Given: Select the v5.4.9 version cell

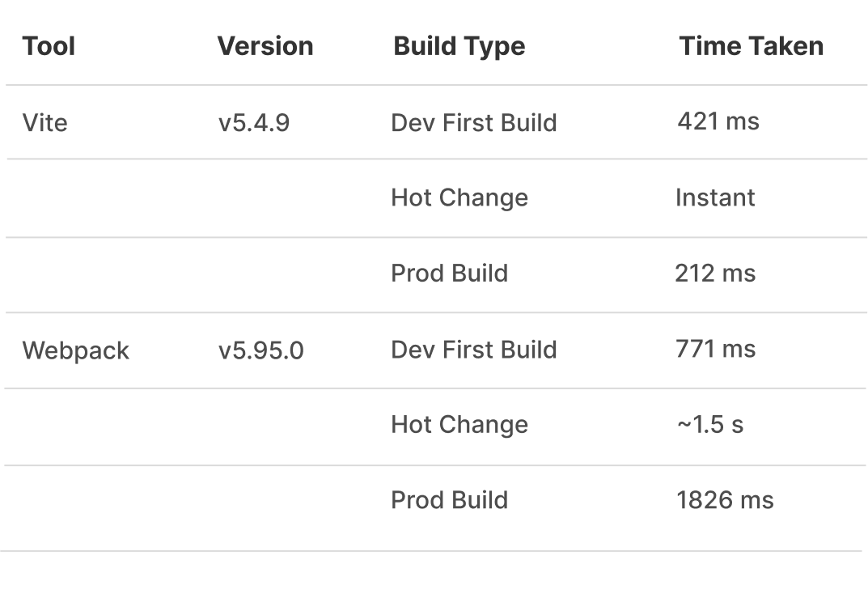Looking at the screenshot, I should pyautogui.click(x=254, y=123).
